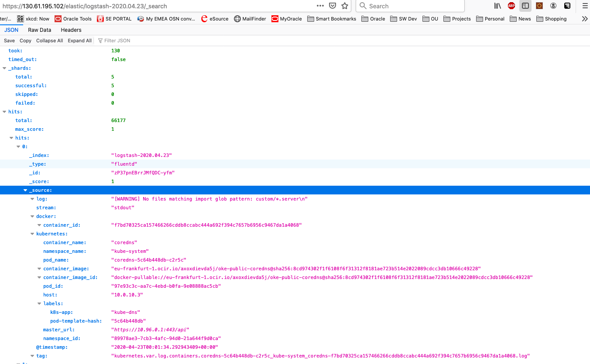The width and height of the screenshot is (590, 364).
Task: Click the brown sun extension icon
Action: pyautogui.click(x=539, y=6)
